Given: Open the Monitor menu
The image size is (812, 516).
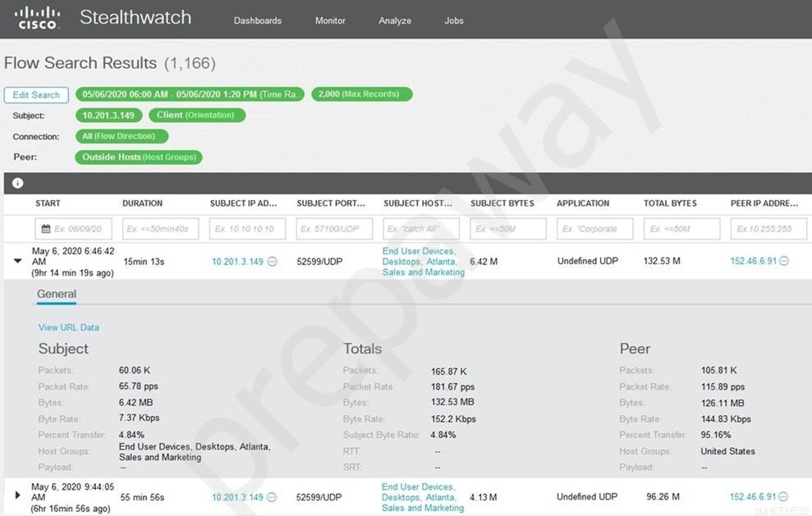Looking at the screenshot, I should click(x=330, y=21).
